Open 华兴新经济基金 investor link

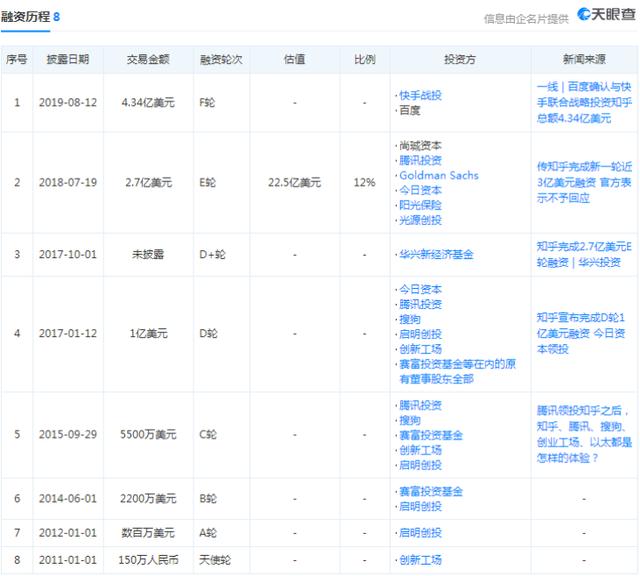coord(436,255)
